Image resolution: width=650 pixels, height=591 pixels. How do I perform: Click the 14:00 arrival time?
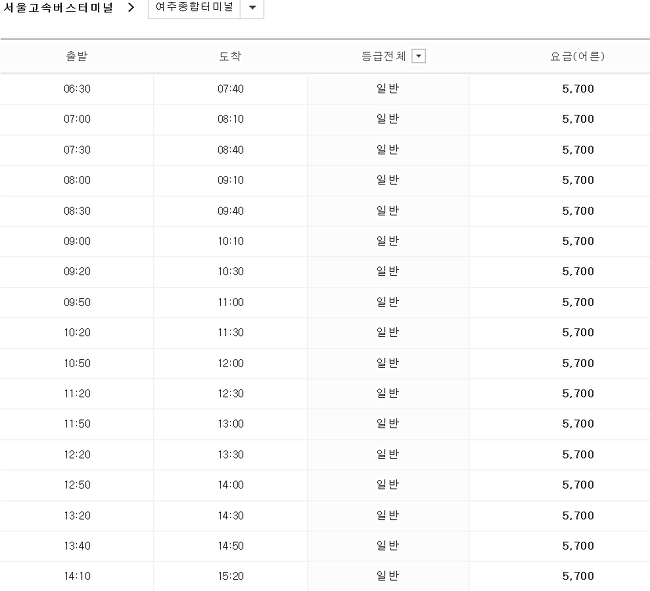(230, 484)
